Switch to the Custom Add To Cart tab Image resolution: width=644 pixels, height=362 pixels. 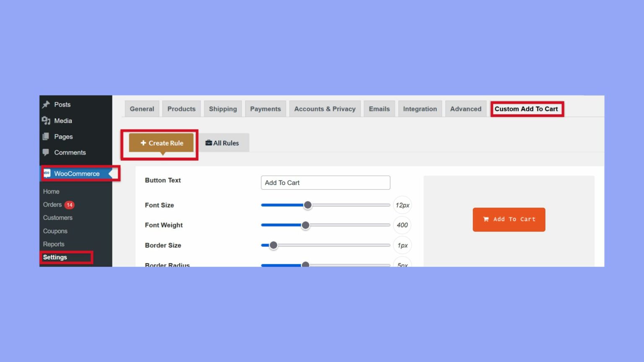(527, 109)
